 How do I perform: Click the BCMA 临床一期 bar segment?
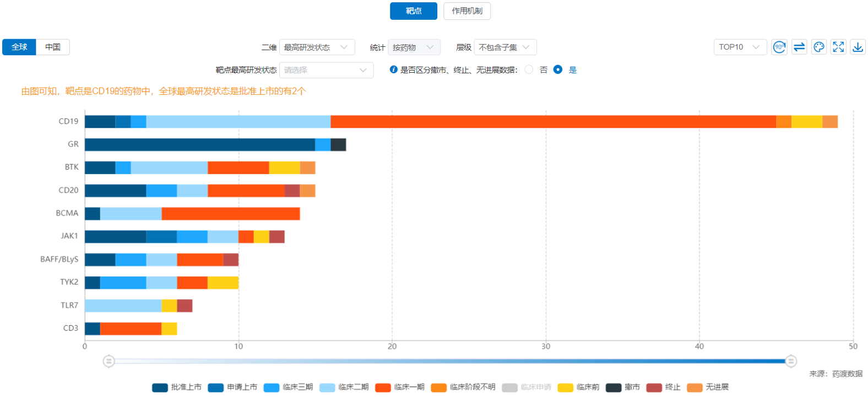[x=231, y=213]
